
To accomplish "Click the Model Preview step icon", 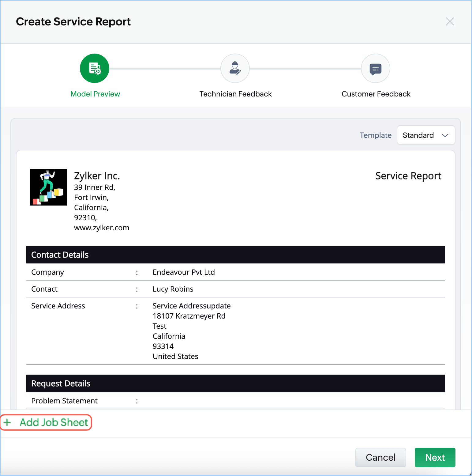I will coord(95,68).
